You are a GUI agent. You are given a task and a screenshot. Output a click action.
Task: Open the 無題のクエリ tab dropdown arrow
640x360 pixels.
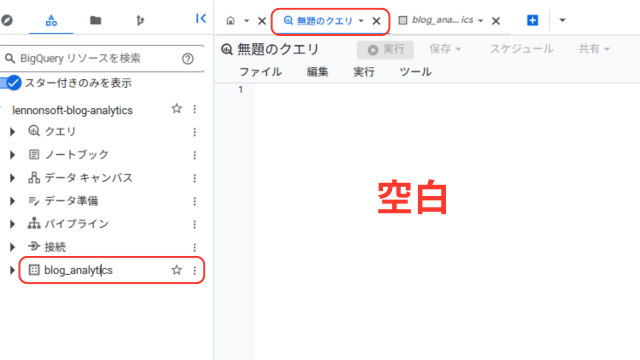click(x=361, y=21)
